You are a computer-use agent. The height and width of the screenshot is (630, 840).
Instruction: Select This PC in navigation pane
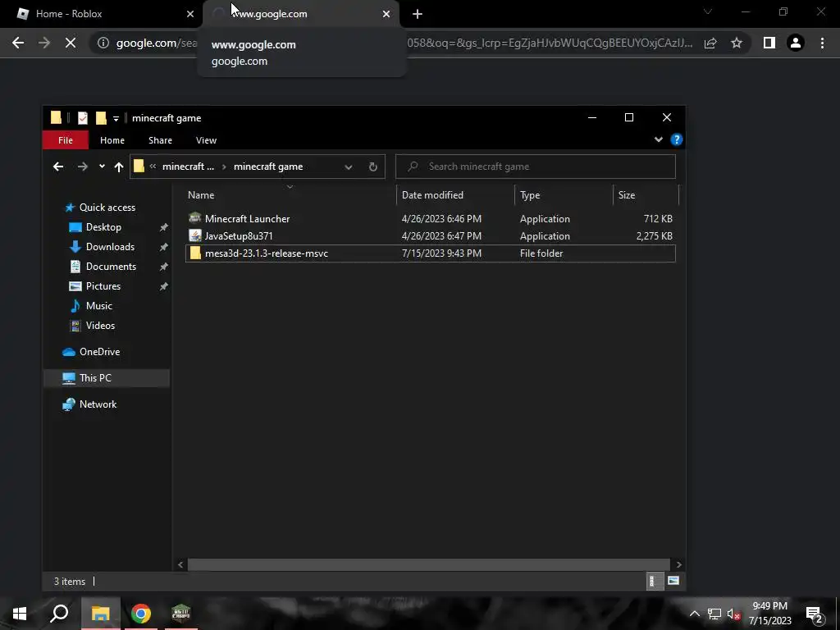coord(106,378)
